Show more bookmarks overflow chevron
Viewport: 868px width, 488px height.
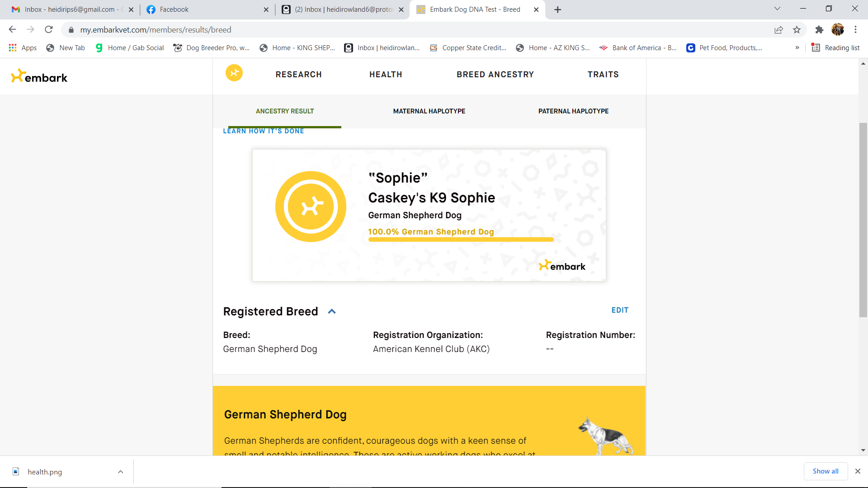(x=797, y=48)
